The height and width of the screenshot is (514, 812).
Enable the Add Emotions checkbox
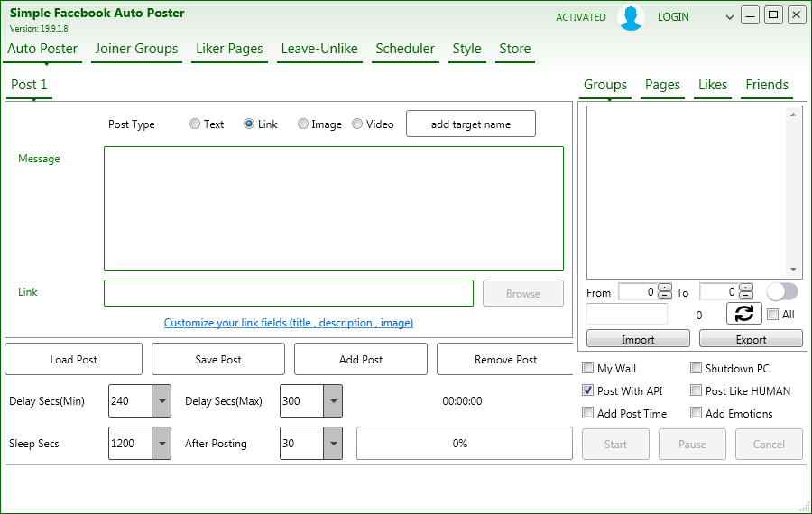click(x=696, y=412)
